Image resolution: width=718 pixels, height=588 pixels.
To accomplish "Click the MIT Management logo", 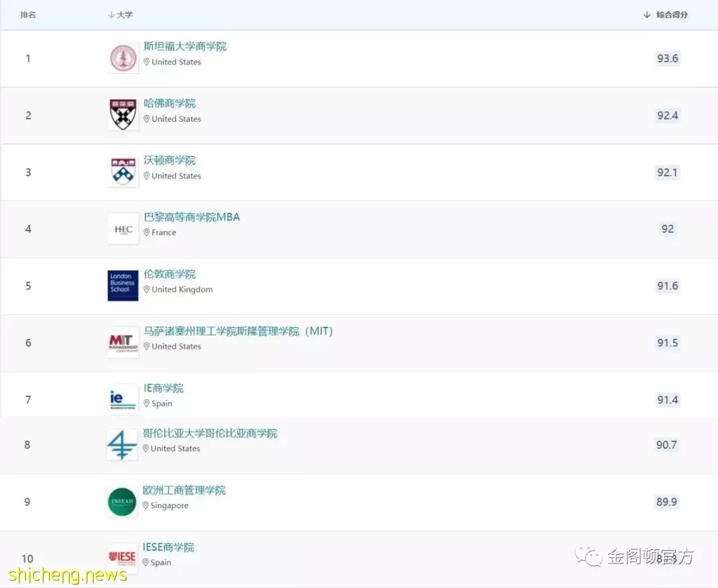I will [123, 343].
